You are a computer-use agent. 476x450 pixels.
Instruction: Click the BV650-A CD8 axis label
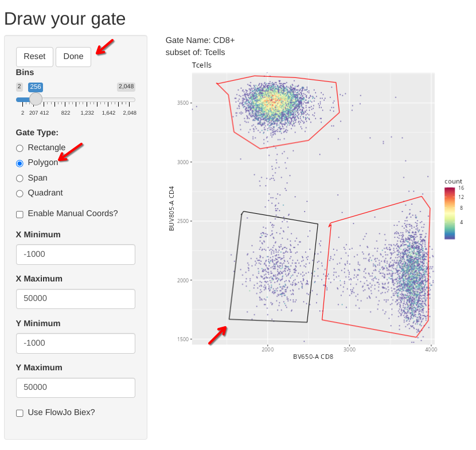(x=313, y=357)
